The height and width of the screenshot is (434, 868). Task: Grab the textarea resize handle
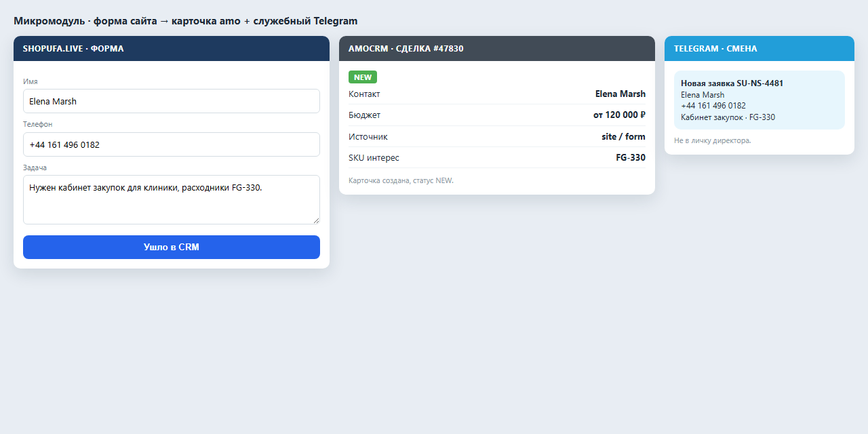point(315,220)
